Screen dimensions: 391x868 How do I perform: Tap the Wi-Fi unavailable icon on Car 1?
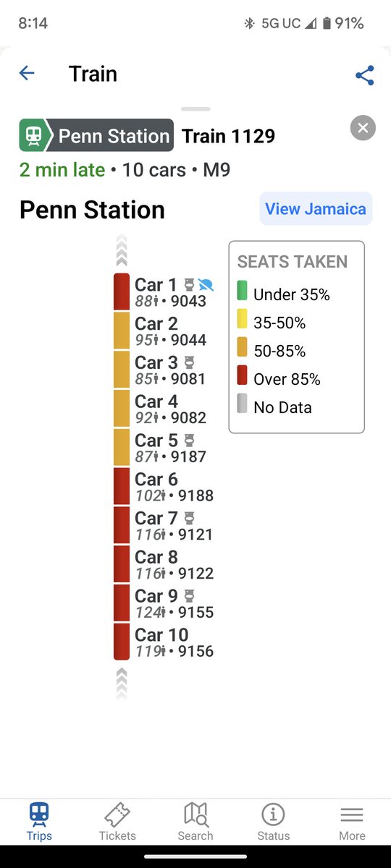(x=206, y=284)
